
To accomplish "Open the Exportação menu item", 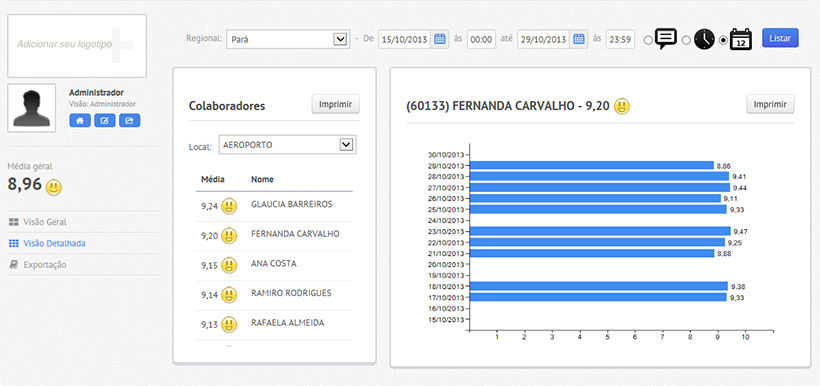I will coord(44,265).
